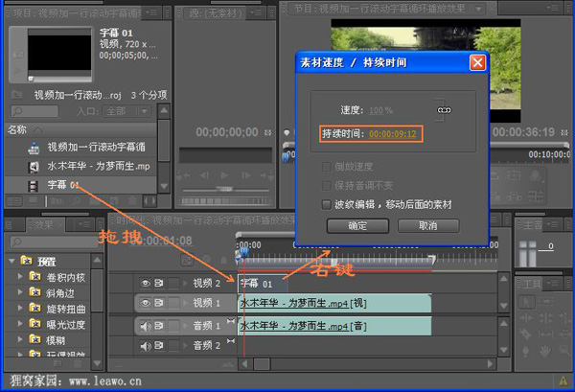
Task: Select the Razor tool
Action: coord(526,334)
